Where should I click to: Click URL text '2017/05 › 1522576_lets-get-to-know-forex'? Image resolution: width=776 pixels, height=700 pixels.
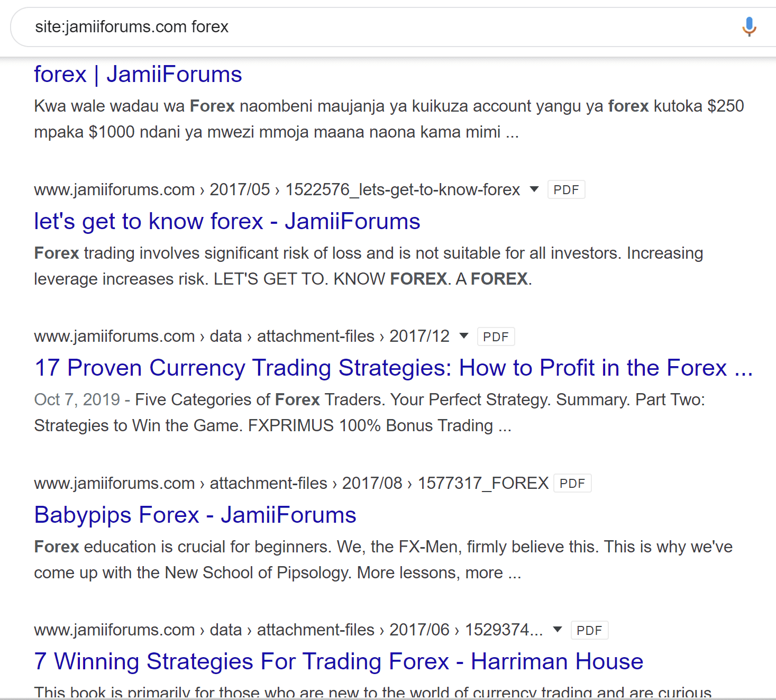pos(365,189)
